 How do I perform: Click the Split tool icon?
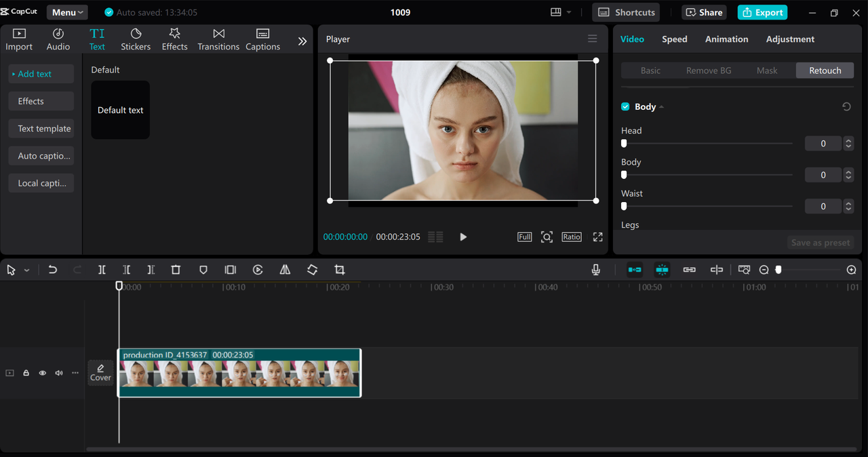click(102, 270)
